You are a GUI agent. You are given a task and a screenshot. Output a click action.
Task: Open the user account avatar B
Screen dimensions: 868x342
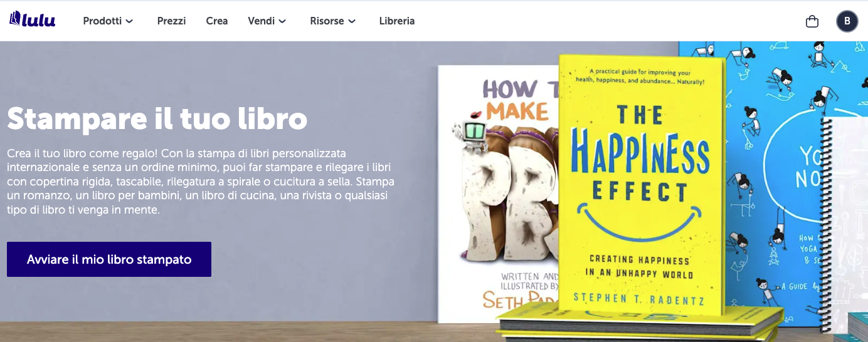click(x=847, y=21)
